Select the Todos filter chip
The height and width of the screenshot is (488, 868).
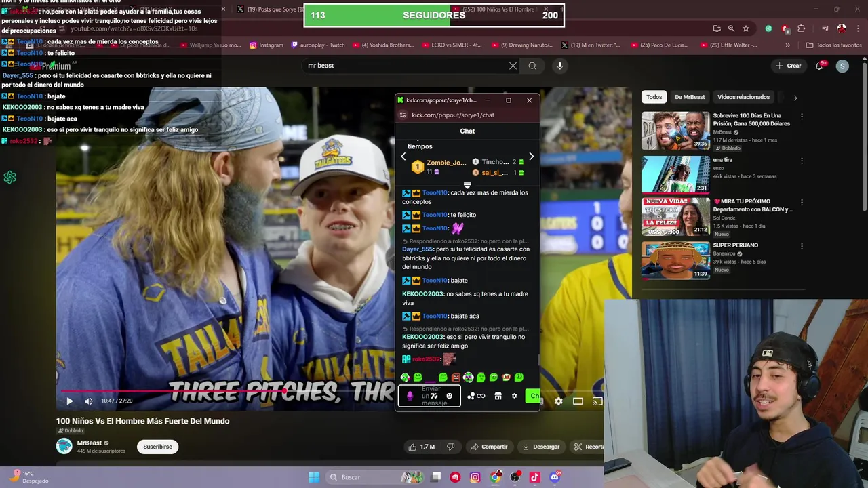coord(654,97)
